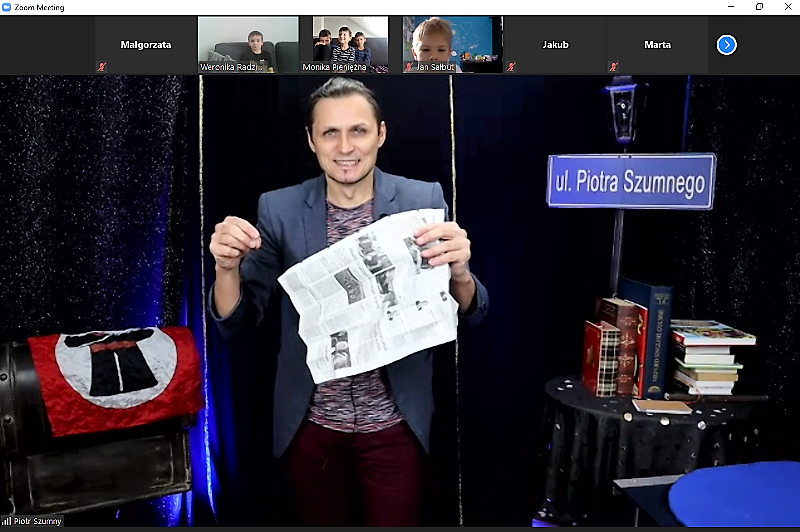Select Monika Pieniężna video thumbnail

click(x=351, y=45)
